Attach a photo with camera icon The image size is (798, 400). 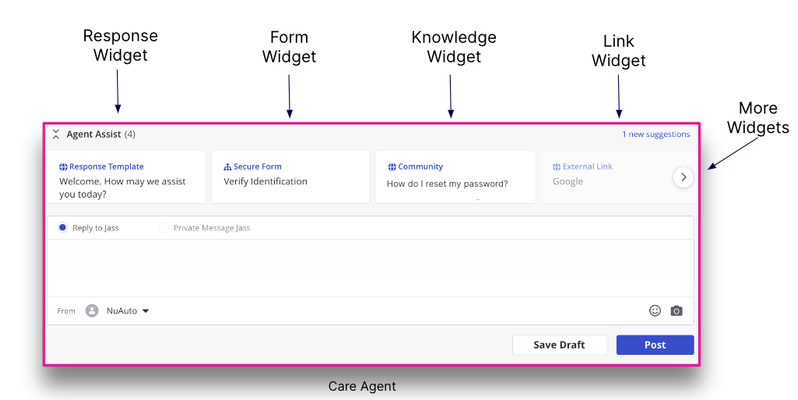coord(676,310)
